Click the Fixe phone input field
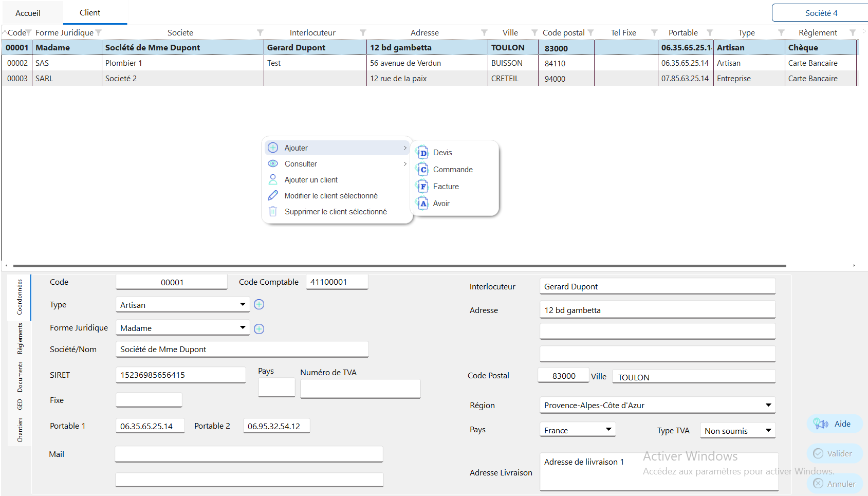The height and width of the screenshot is (496, 868). [149, 400]
